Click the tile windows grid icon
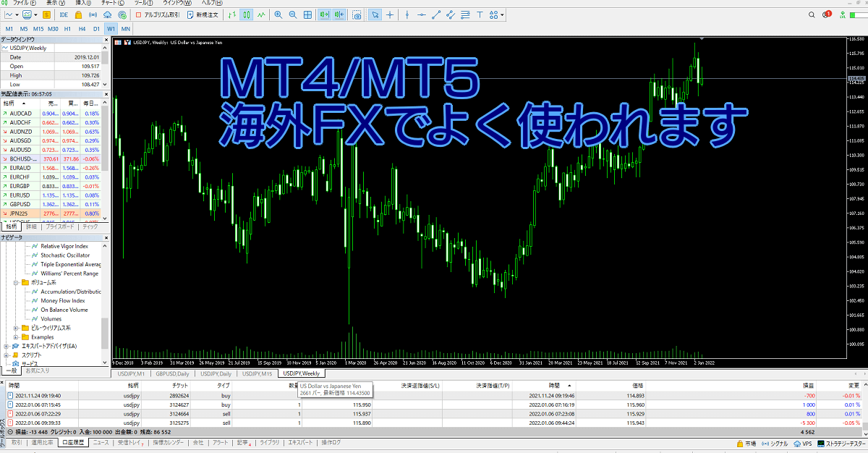 307,14
